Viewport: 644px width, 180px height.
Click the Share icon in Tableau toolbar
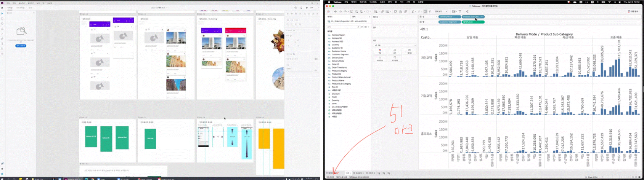(467, 11)
